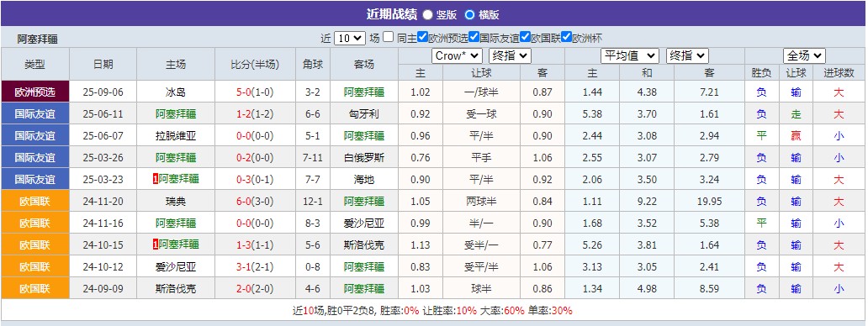Click handicap value 受半/一
Image resolution: width=868 pixels, height=326 pixels.
coord(481,245)
